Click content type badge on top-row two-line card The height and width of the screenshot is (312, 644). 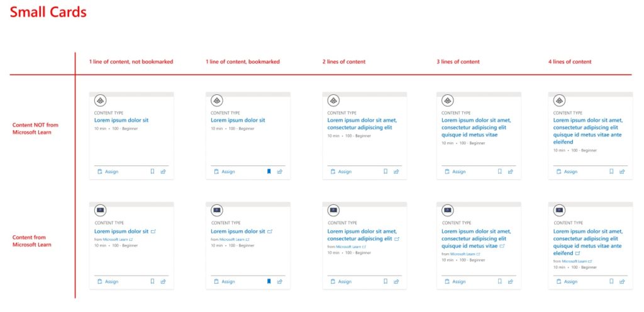pyautogui.click(x=333, y=101)
